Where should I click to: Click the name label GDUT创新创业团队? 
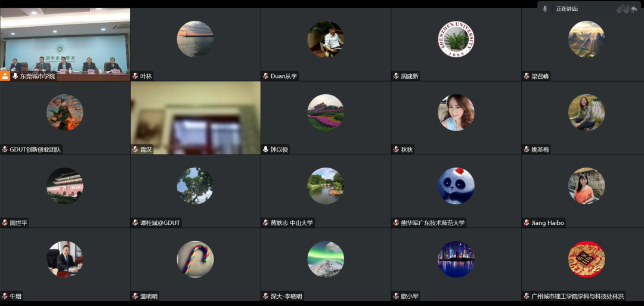(x=35, y=149)
